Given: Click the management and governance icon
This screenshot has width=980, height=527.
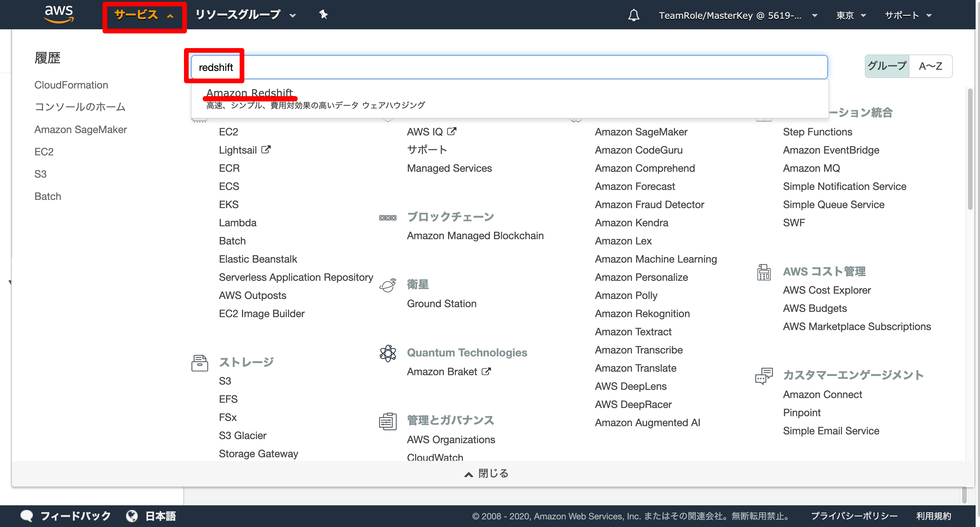Looking at the screenshot, I should [388, 421].
